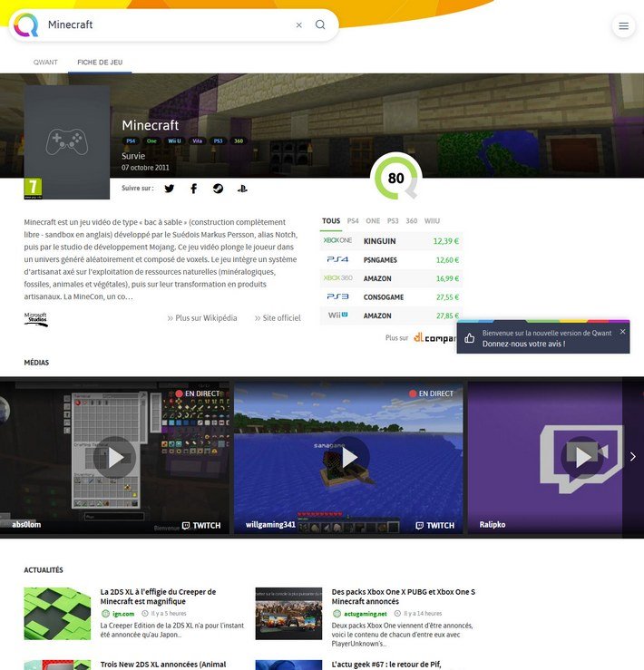
Task: Select the FICHE DE JEU tab
Action: pyautogui.click(x=100, y=63)
